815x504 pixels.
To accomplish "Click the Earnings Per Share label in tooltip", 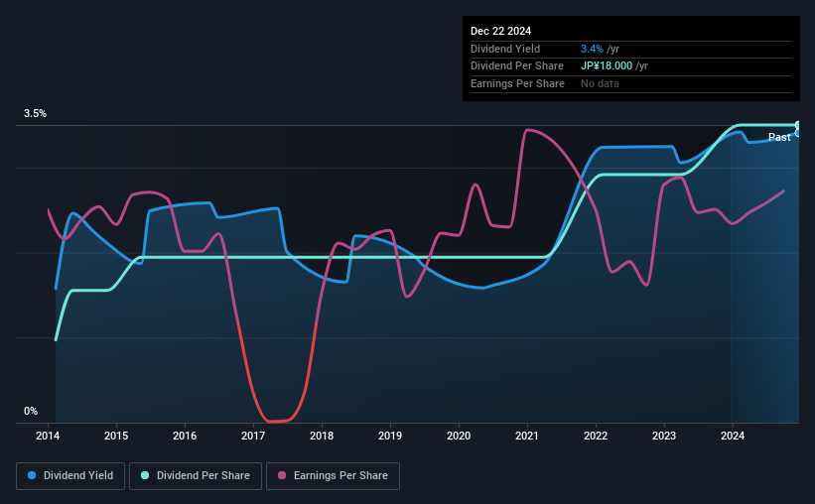I will [517, 83].
